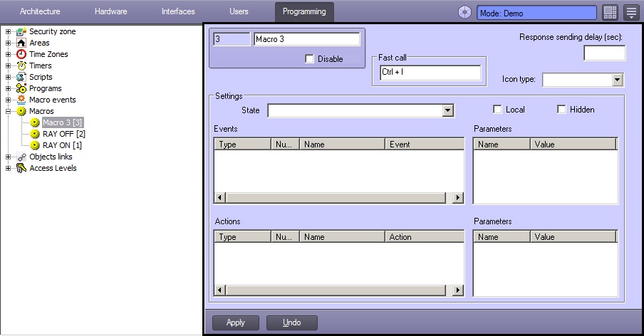The width and height of the screenshot is (644, 336).
Task: Click the Objects links chain icon
Action: tap(21, 157)
